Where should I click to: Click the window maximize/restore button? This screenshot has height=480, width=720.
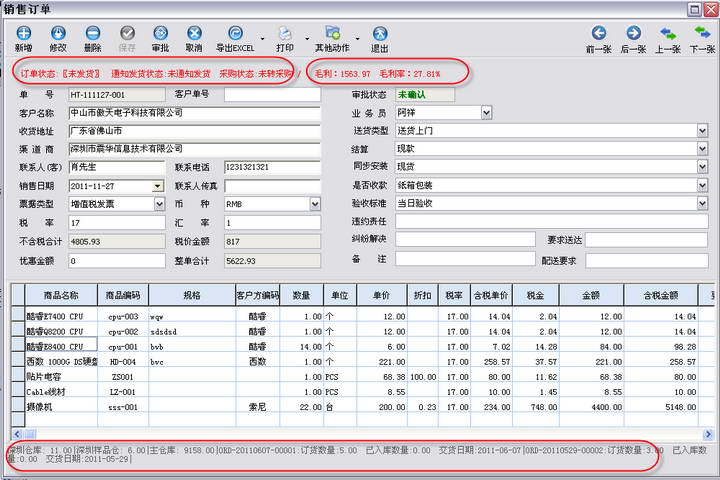[695, 9]
